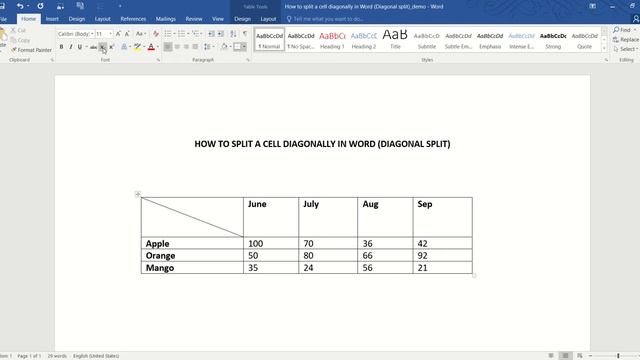Click the Justify alignment icon
This screenshot has height=360, width=640.
(195, 47)
